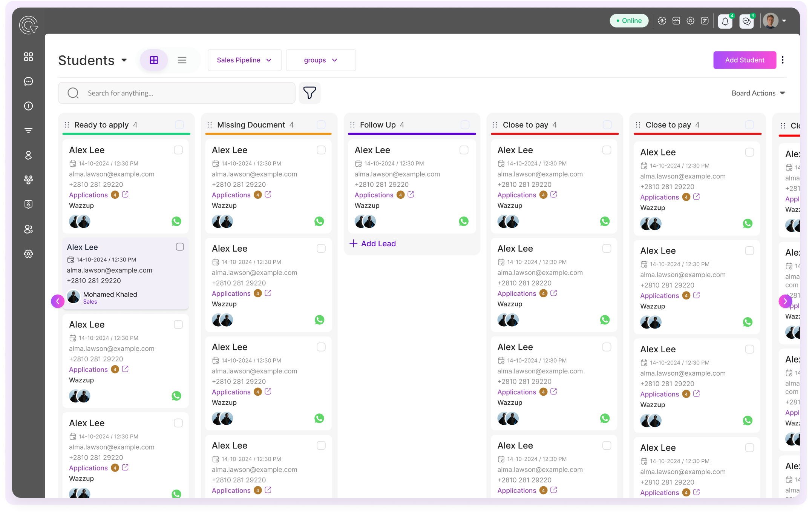The image size is (812, 516).
Task: Click user avatar photo in top bar
Action: (770, 21)
